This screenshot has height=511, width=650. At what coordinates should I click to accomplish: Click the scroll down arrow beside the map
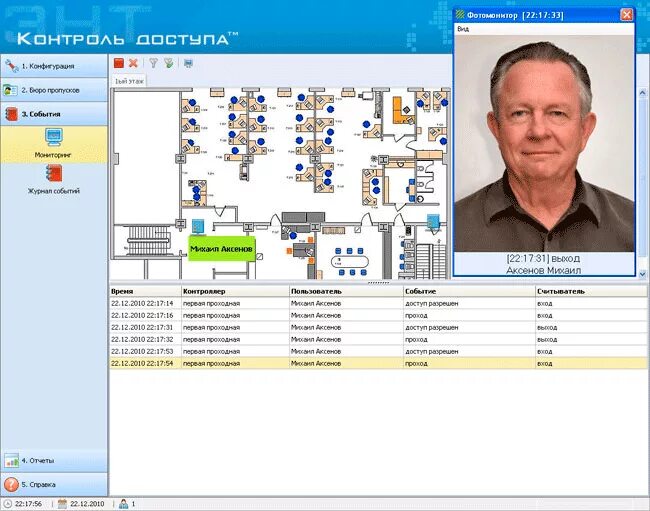point(642,274)
